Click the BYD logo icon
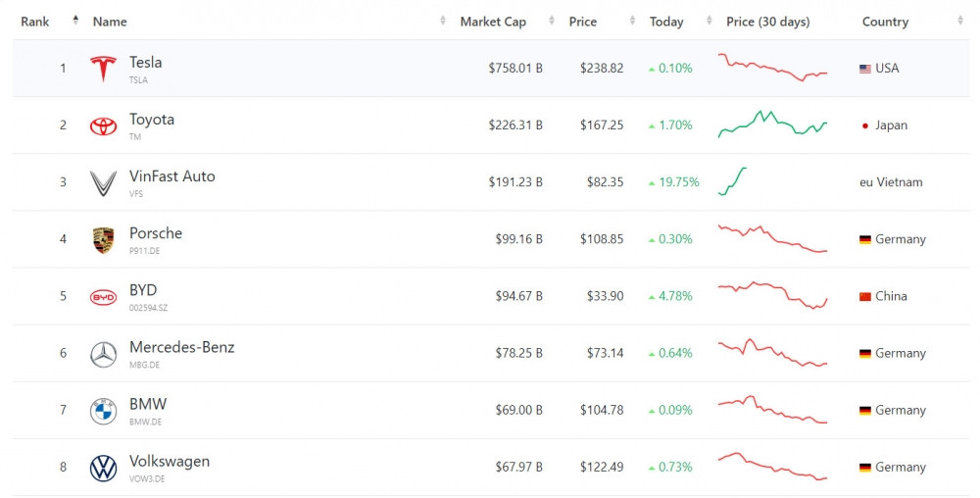This screenshot has width=980, height=498. point(103,297)
